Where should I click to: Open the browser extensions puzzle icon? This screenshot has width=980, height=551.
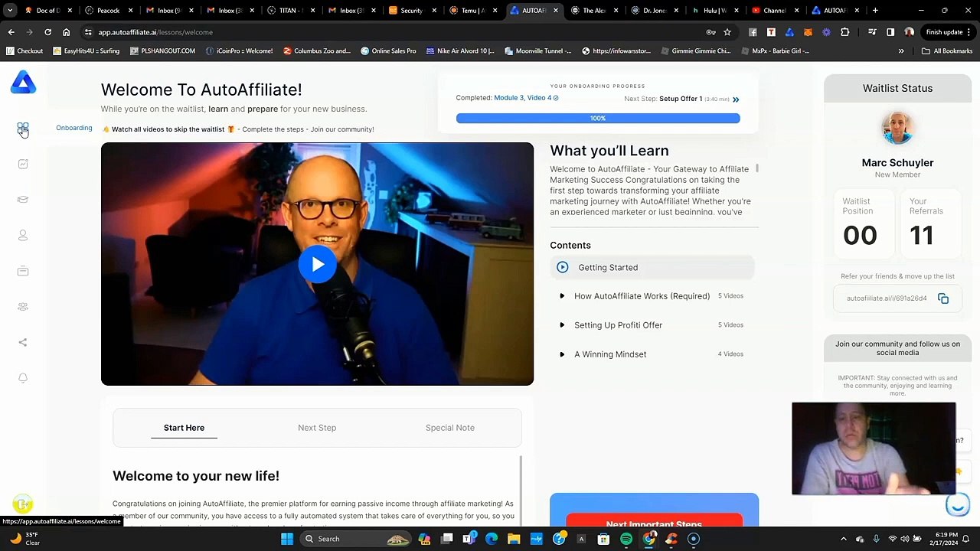pyautogui.click(x=844, y=32)
